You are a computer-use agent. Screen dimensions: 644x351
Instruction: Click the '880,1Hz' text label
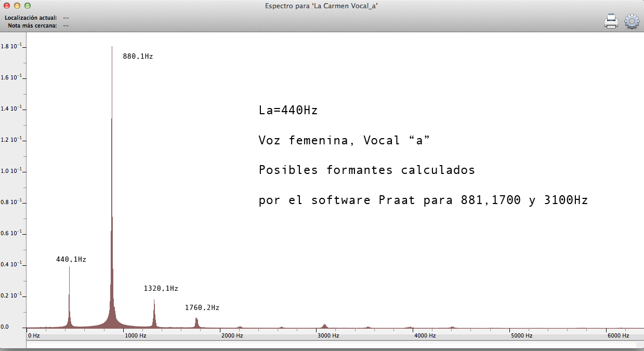pyautogui.click(x=138, y=57)
